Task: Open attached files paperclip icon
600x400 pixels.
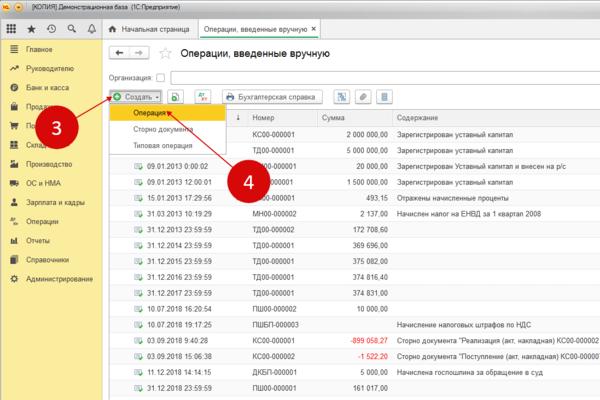Action: pyautogui.click(x=363, y=97)
